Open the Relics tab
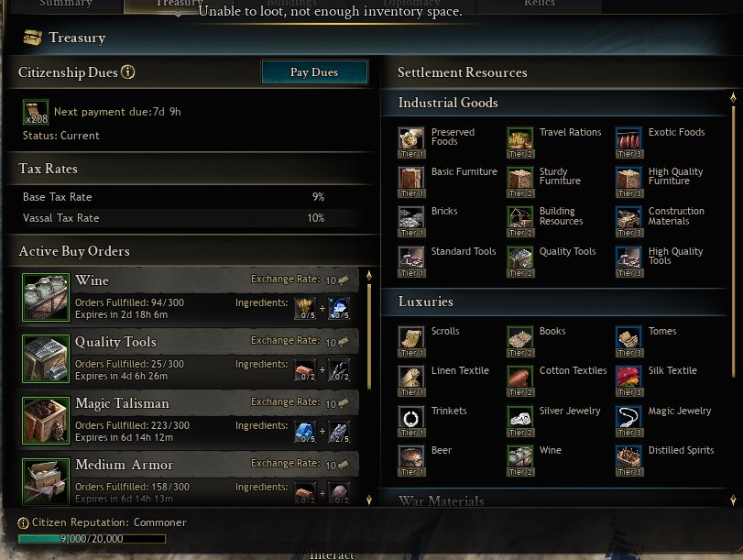 [540, 5]
